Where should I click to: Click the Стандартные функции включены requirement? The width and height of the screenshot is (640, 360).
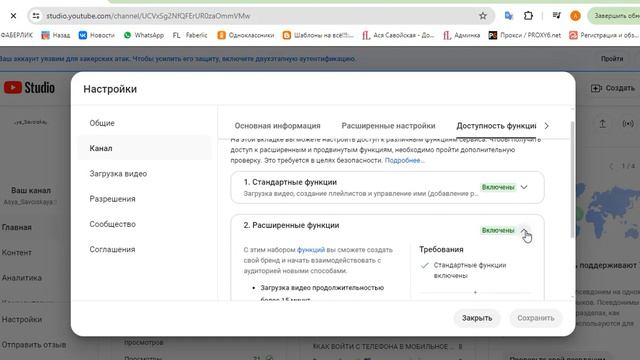(x=470, y=271)
